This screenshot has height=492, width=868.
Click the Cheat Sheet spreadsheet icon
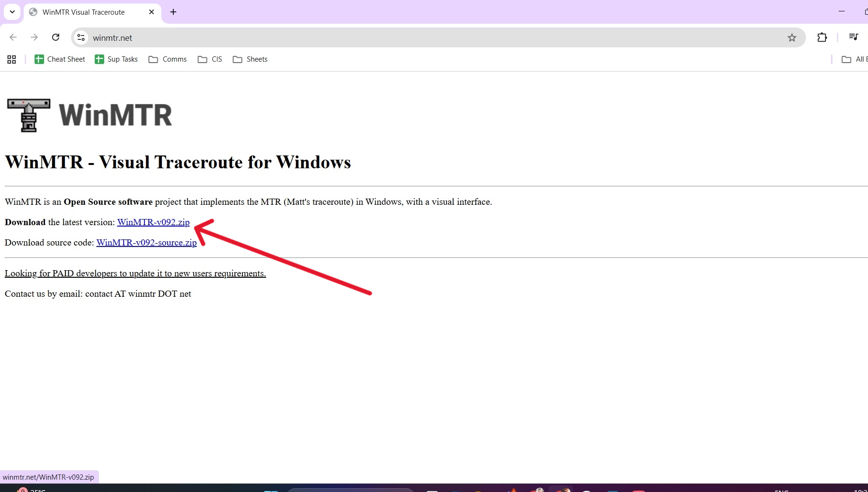pyautogui.click(x=39, y=59)
